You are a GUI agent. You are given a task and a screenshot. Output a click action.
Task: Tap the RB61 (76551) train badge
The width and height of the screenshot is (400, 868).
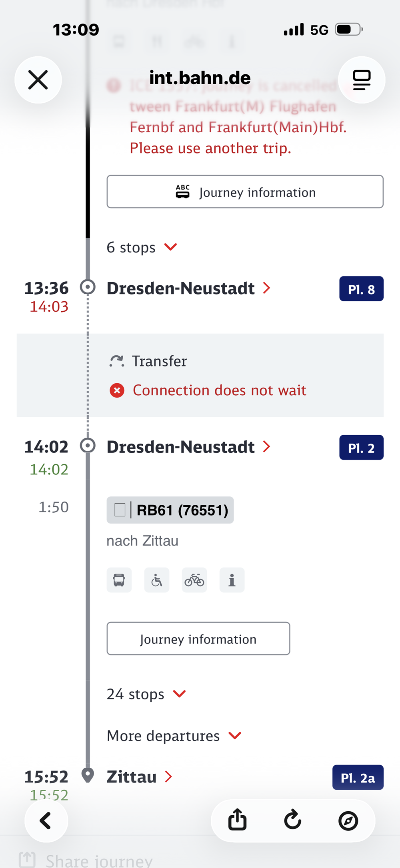tap(170, 510)
